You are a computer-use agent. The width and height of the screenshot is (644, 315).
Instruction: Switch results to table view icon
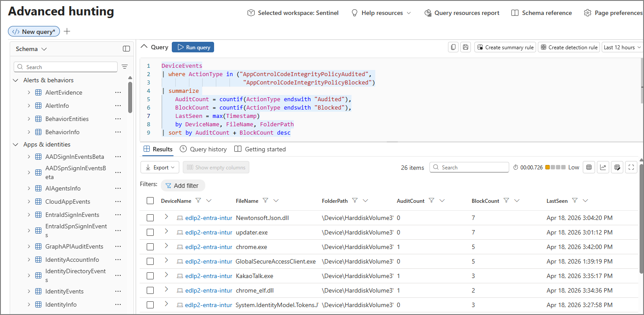pos(589,167)
